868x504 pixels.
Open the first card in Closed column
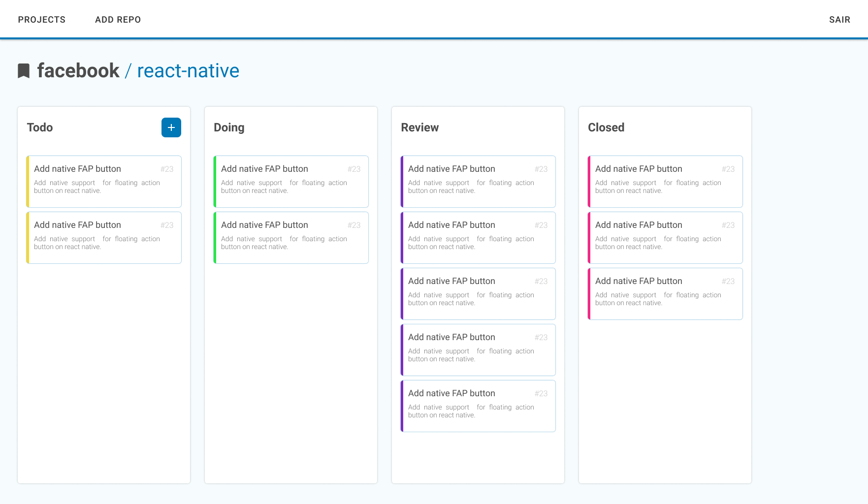coord(665,182)
